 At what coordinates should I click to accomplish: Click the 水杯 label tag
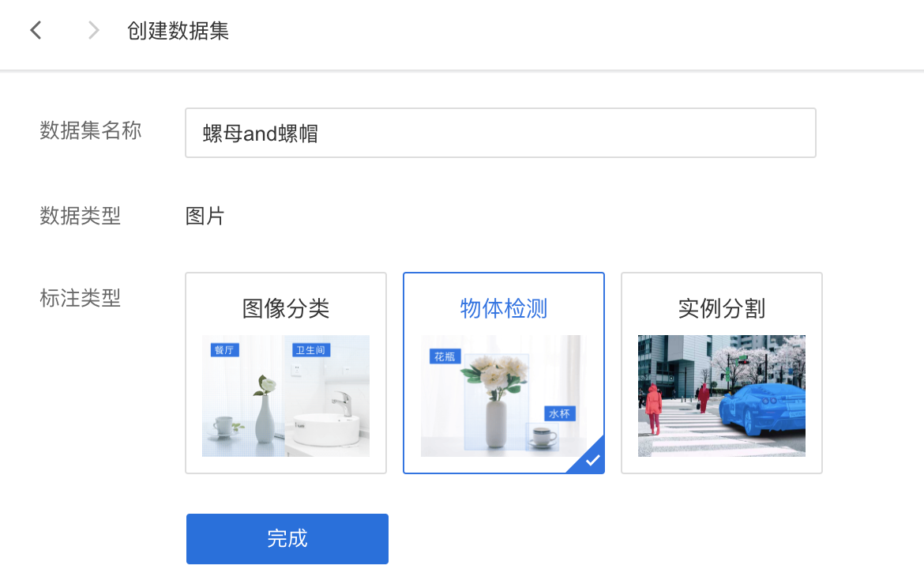559,413
